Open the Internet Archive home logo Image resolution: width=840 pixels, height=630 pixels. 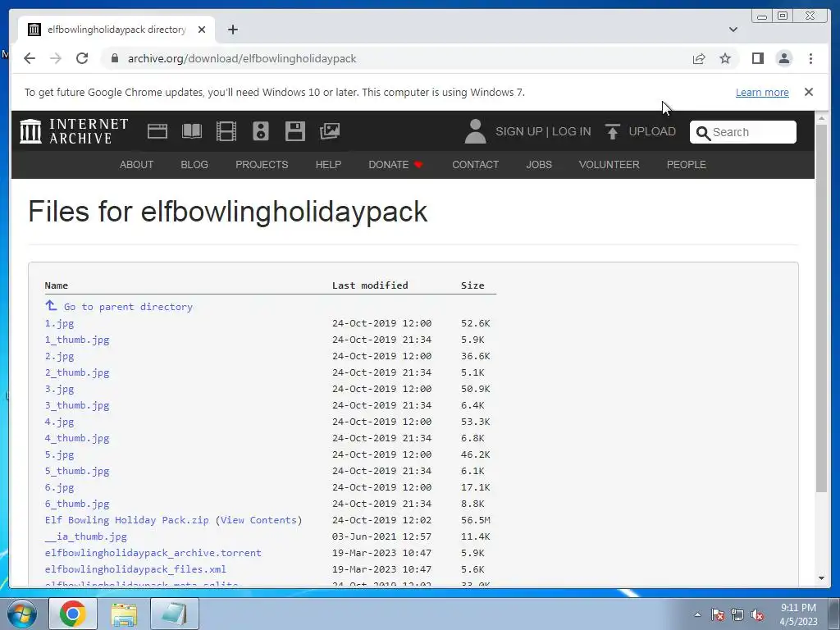(74, 131)
